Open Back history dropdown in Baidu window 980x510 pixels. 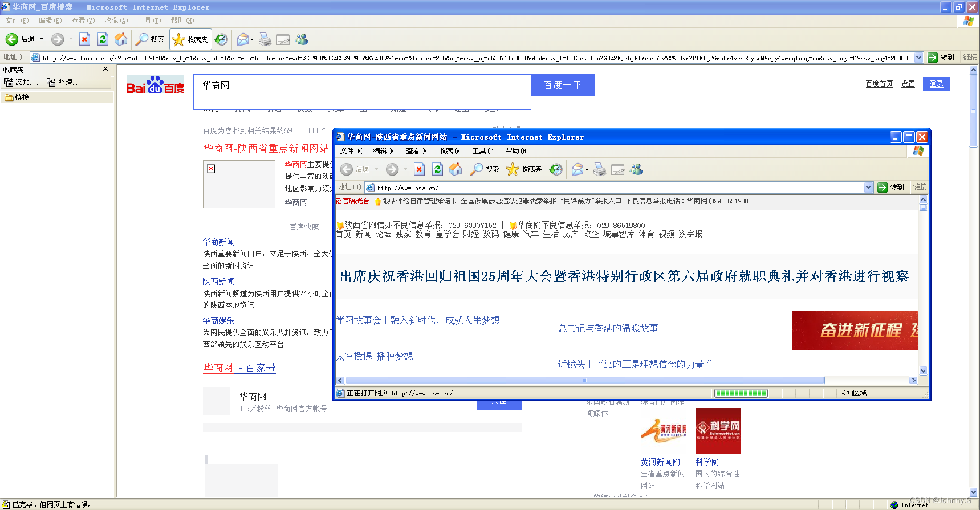42,39
